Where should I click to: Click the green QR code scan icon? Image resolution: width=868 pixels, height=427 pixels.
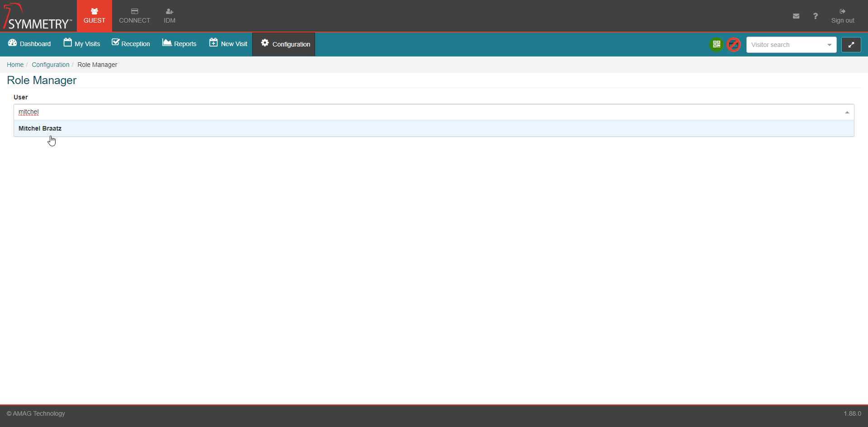(x=716, y=44)
